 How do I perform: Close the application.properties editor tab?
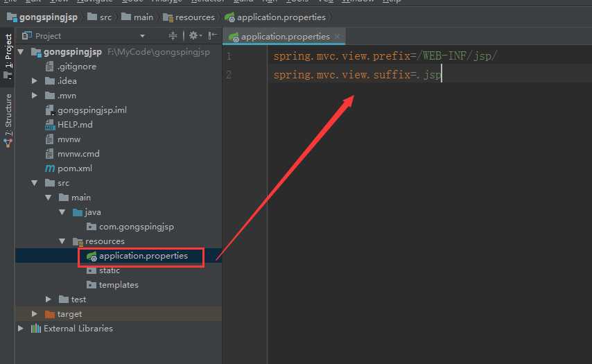[x=337, y=36]
